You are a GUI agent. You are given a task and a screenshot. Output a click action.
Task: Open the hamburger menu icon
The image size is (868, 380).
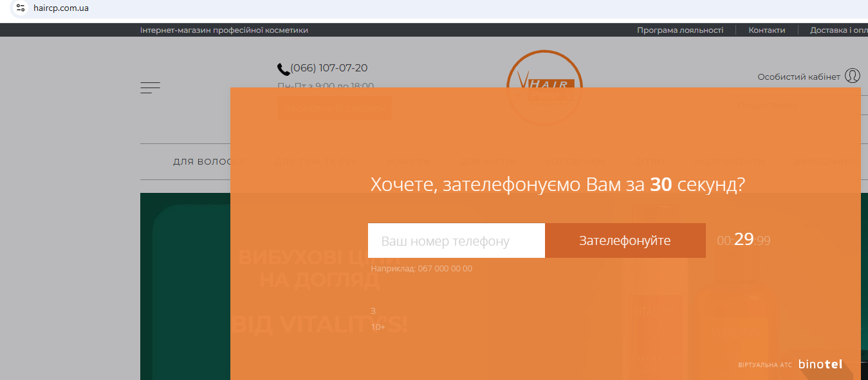click(150, 87)
